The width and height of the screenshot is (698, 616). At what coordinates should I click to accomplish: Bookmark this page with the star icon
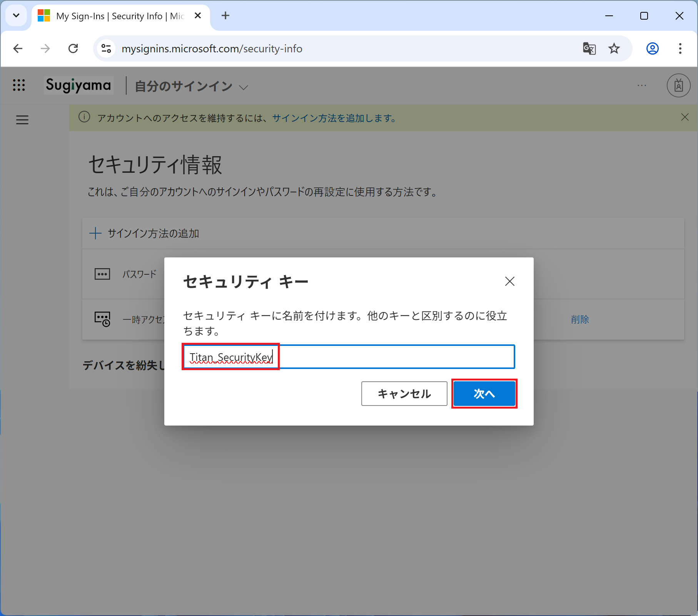tap(614, 49)
